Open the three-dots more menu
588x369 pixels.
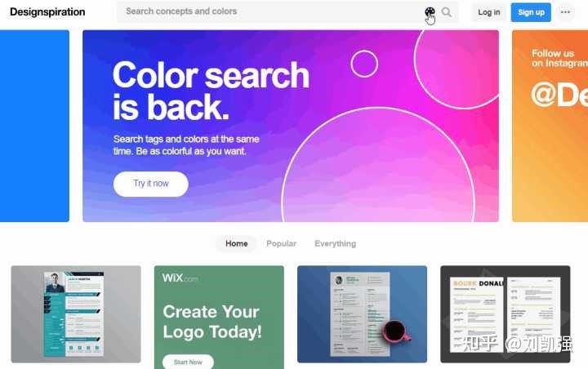(x=565, y=12)
